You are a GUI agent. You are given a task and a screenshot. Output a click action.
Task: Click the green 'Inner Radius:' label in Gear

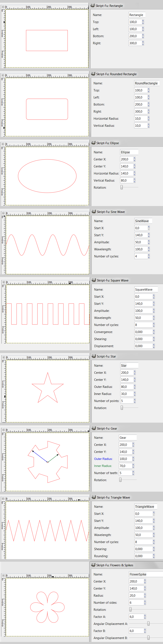pos(103,466)
